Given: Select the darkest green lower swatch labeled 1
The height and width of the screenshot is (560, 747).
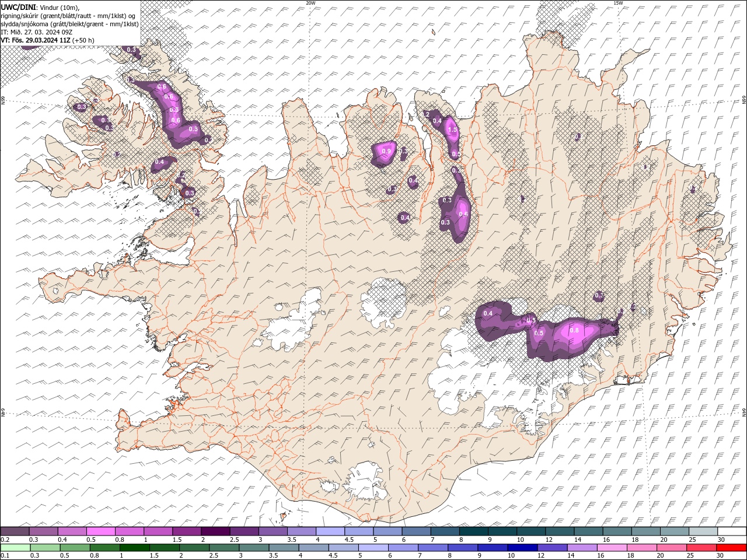Looking at the screenshot, I should click(135, 548).
